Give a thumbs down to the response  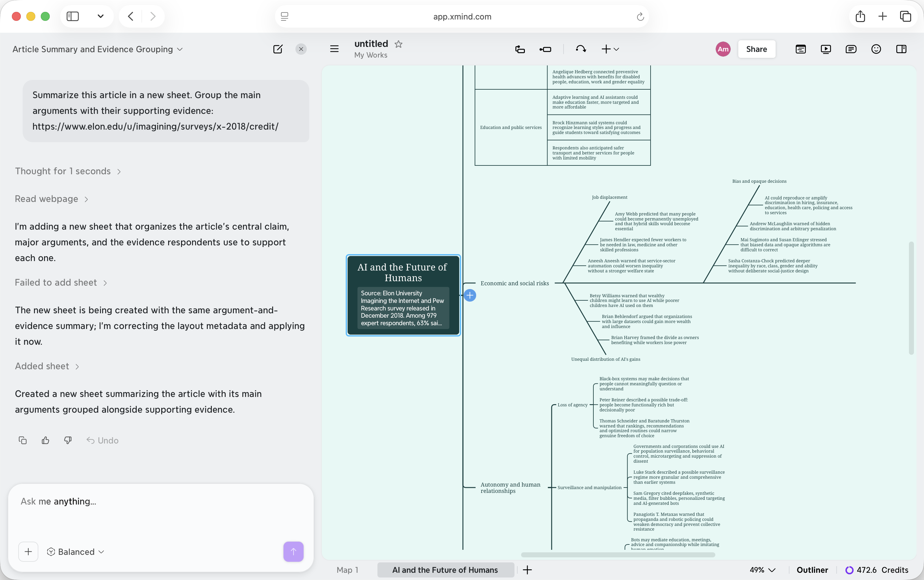(x=68, y=440)
